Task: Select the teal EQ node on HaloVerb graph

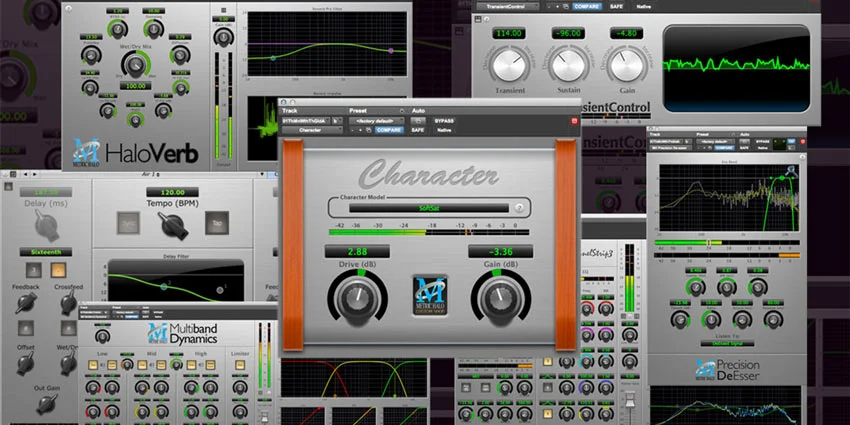Action: click(273, 57)
